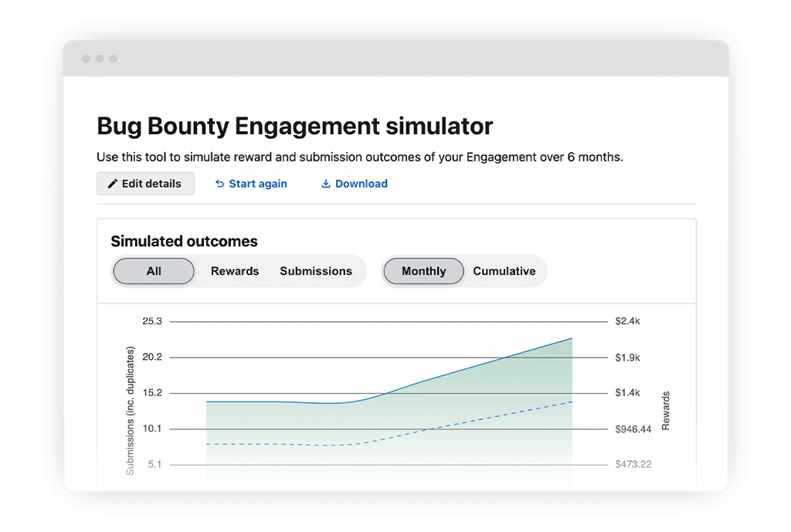Click the Rewards axis label on the right
Viewport: 791px width, 532px height.
(666, 409)
